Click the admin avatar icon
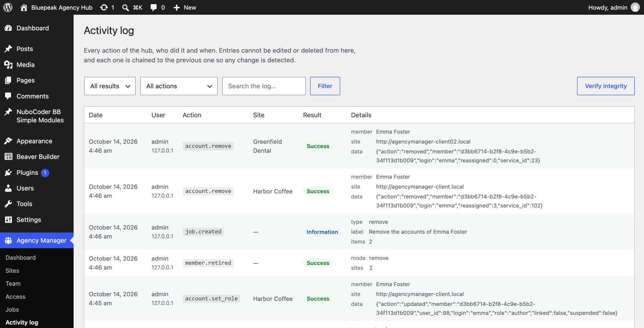Image resolution: width=644 pixels, height=328 pixels. pyautogui.click(x=635, y=7)
